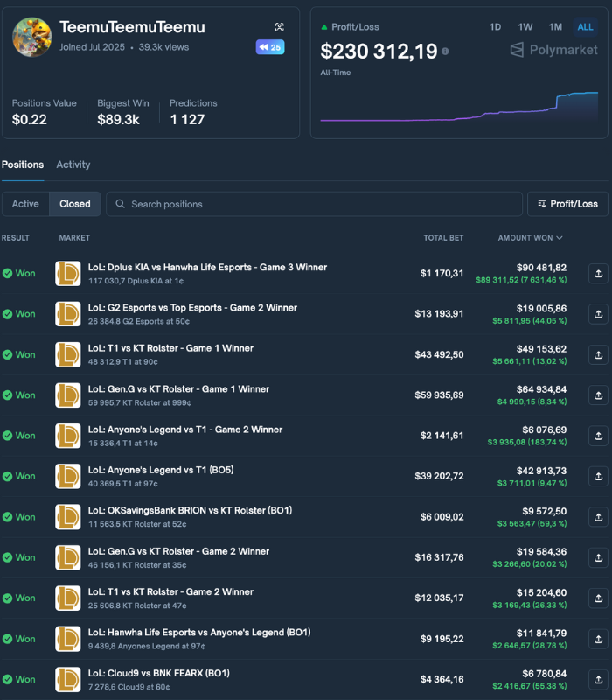Select the 1D profit range
Viewport: 612px width, 700px height.
(495, 27)
